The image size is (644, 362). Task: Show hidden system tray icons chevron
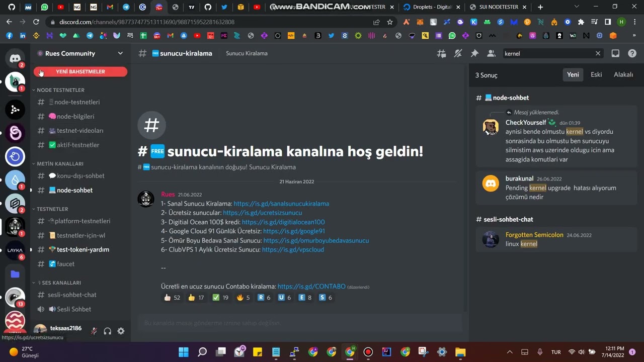(x=510, y=352)
